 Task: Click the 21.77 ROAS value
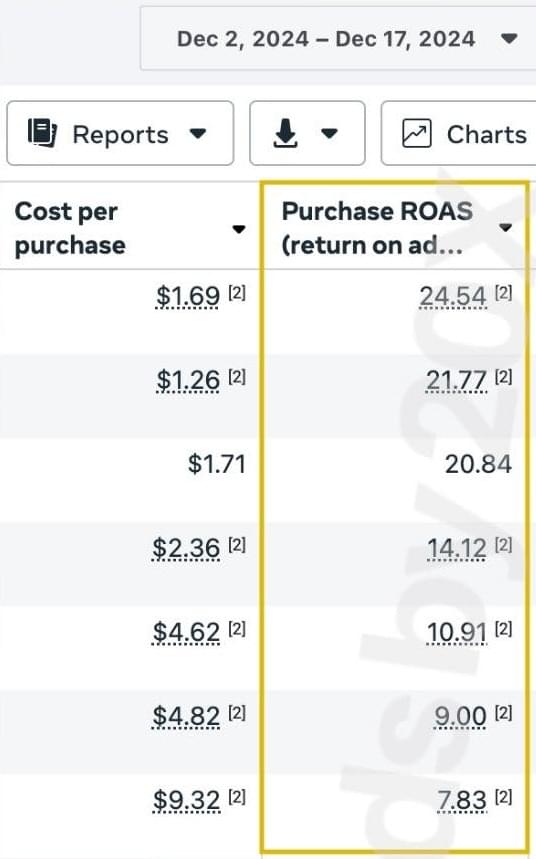(x=457, y=381)
